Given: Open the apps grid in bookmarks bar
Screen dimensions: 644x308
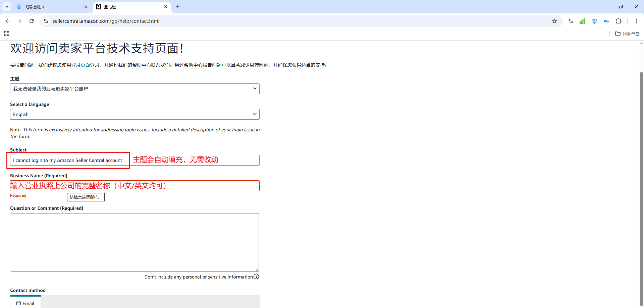Looking at the screenshot, I should point(7,34).
